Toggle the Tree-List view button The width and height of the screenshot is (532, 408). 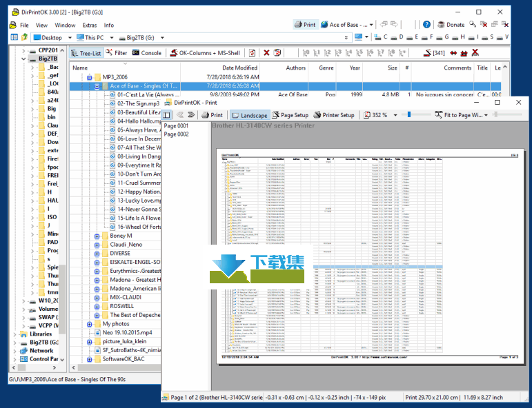[x=86, y=53]
